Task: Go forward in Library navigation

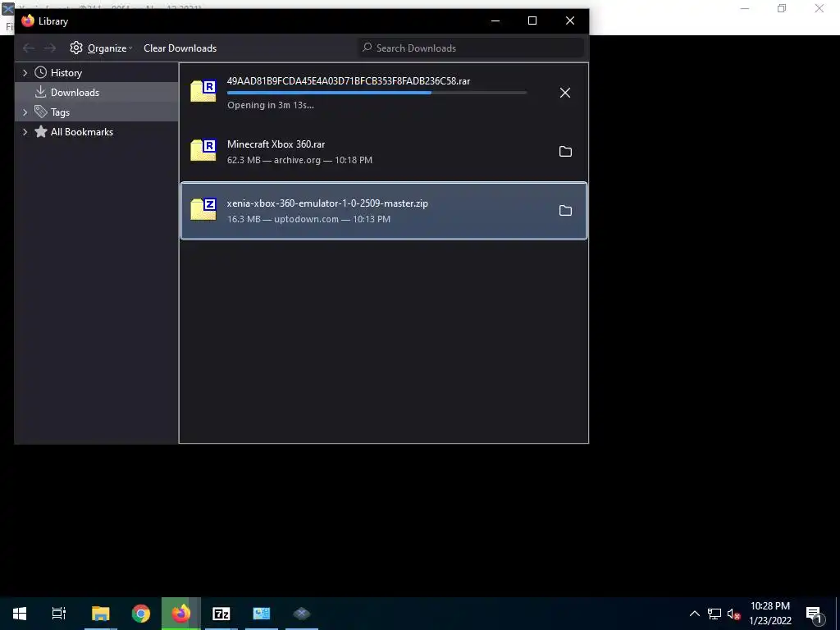Action: (x=50, y=48)
